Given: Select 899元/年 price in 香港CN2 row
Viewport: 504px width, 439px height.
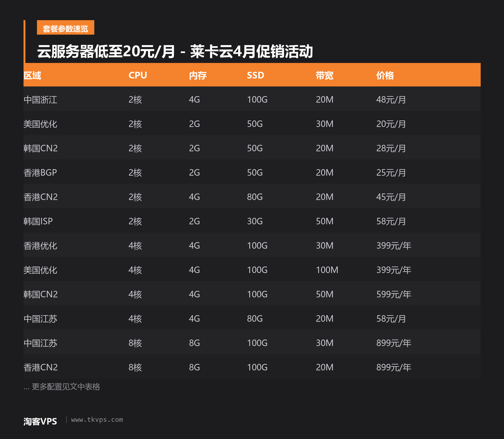Looking at the screenshot, I should [394, 367].
